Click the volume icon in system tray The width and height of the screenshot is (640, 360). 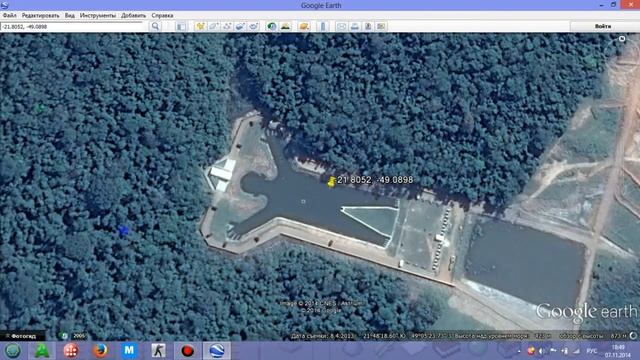click(x=542, y=351)
